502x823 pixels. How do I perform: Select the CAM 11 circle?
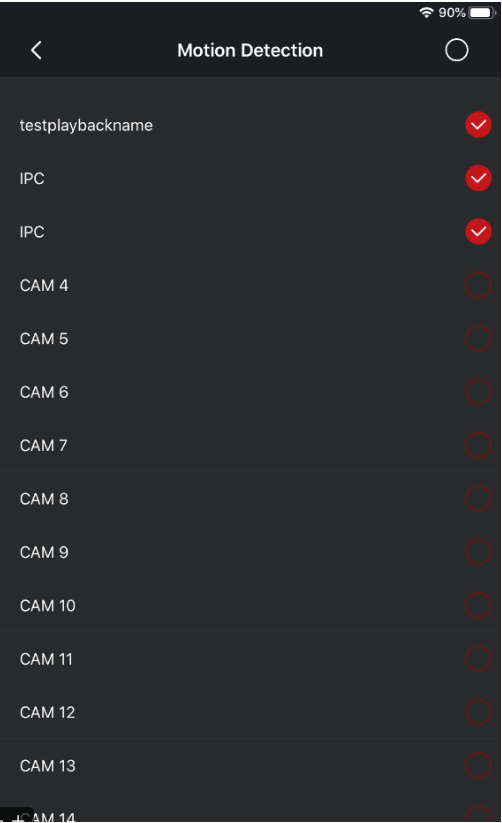click(478, 659)
